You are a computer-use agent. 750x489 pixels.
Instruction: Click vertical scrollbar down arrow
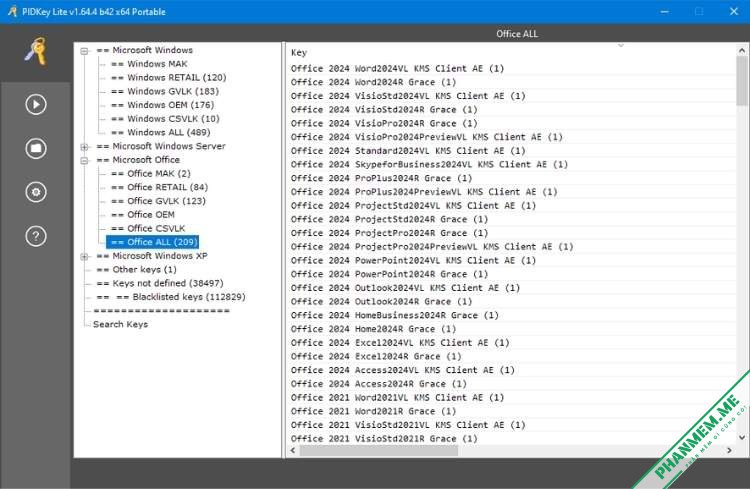pos(742,437)
